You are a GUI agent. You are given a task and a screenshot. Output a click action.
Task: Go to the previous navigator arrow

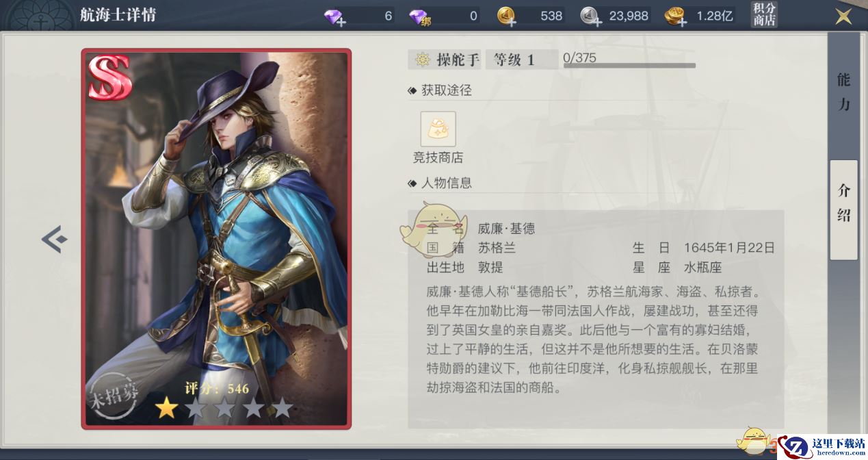click(54, 239)
